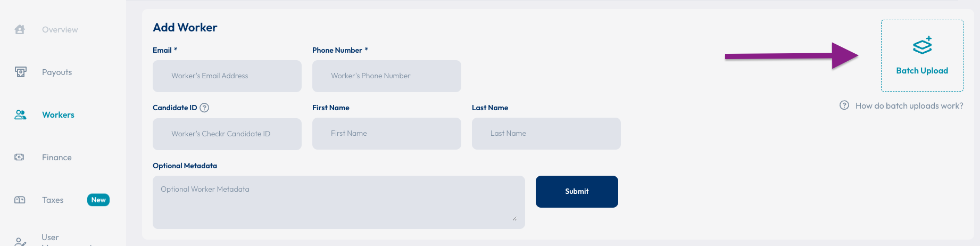The height and width of the screenshot is (246, 980).
Task: Go to the Payouts section
Action: tap(57, 72)
